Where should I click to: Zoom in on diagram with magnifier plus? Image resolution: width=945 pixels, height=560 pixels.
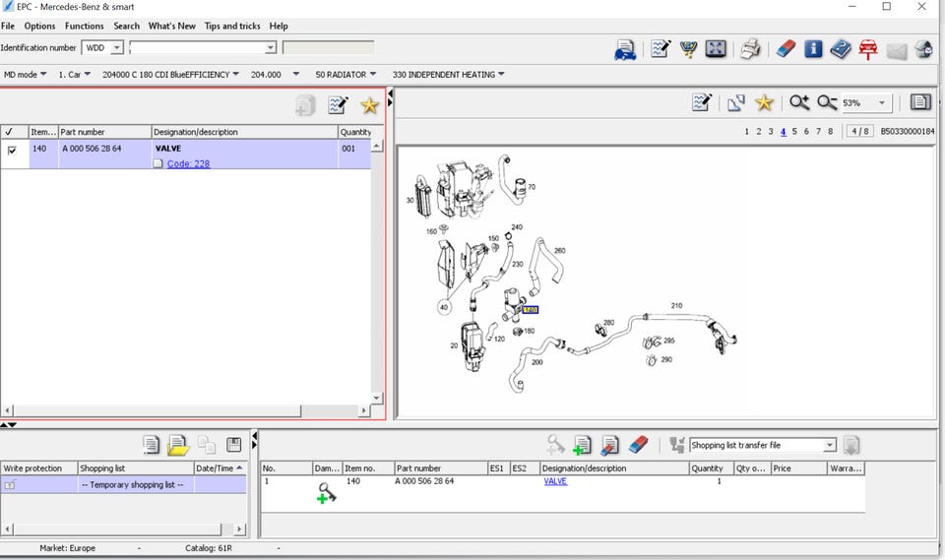tap(799, 102)
